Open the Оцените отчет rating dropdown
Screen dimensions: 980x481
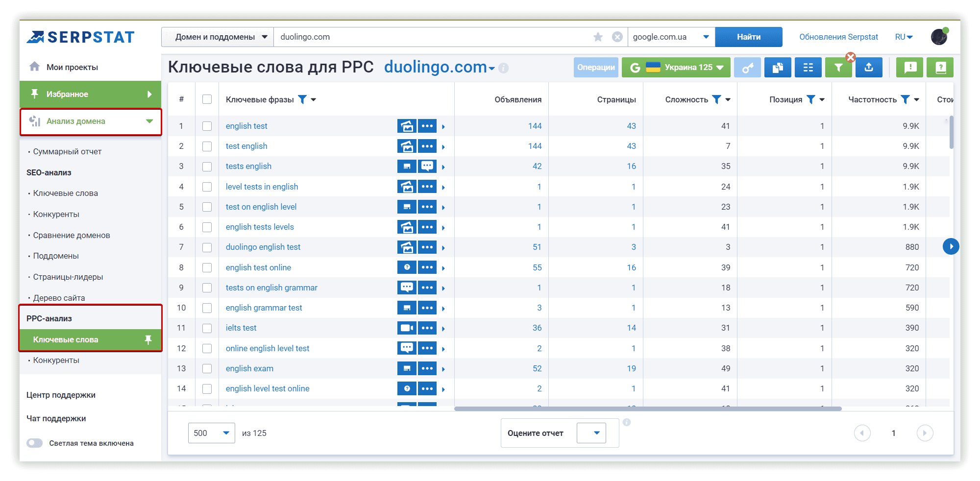(x=591, y=433)
